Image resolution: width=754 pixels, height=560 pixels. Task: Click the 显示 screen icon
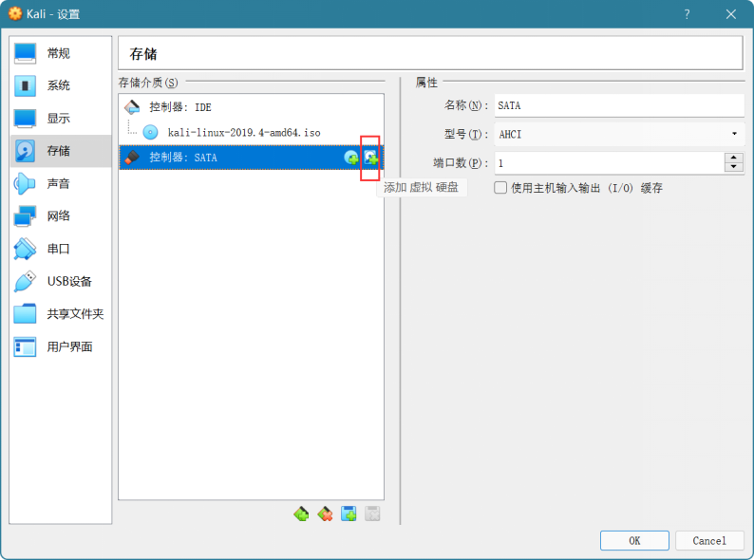25,119
